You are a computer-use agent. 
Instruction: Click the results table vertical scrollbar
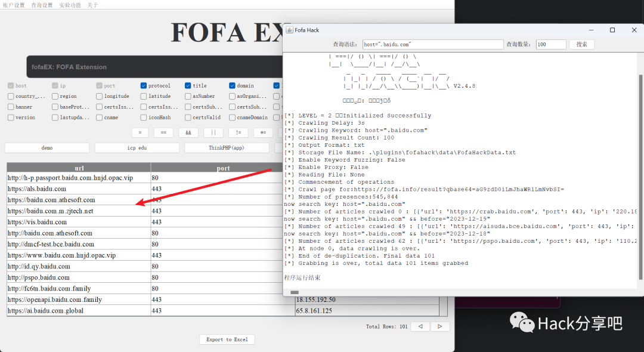[x=443, y=306]
